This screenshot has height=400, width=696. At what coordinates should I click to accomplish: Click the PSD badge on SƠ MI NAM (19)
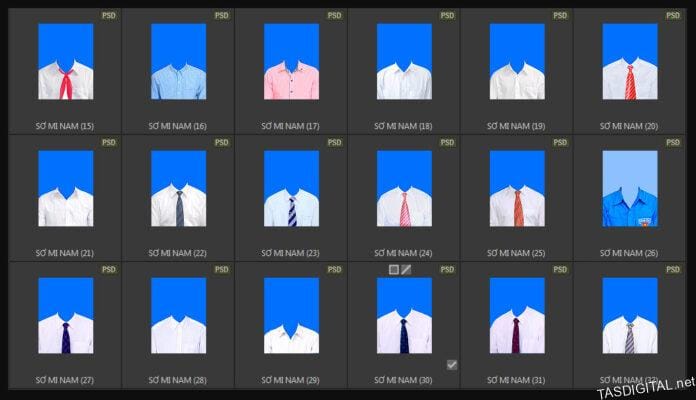[560, 16]
